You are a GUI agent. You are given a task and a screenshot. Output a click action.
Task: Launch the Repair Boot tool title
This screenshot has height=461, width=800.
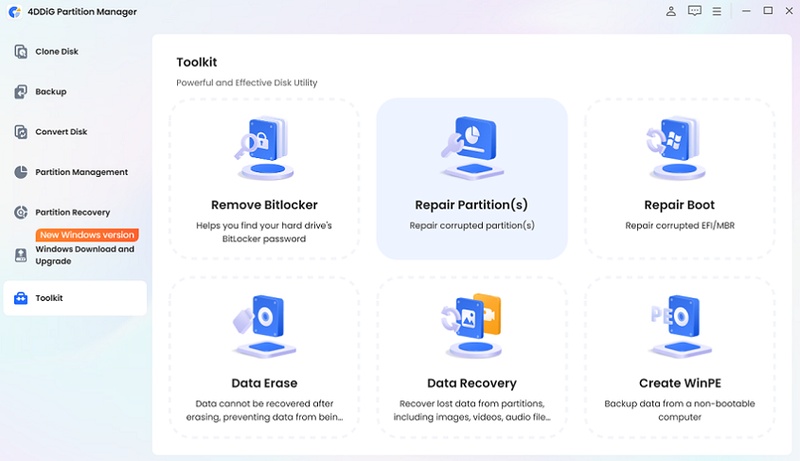tap(679, 205)
